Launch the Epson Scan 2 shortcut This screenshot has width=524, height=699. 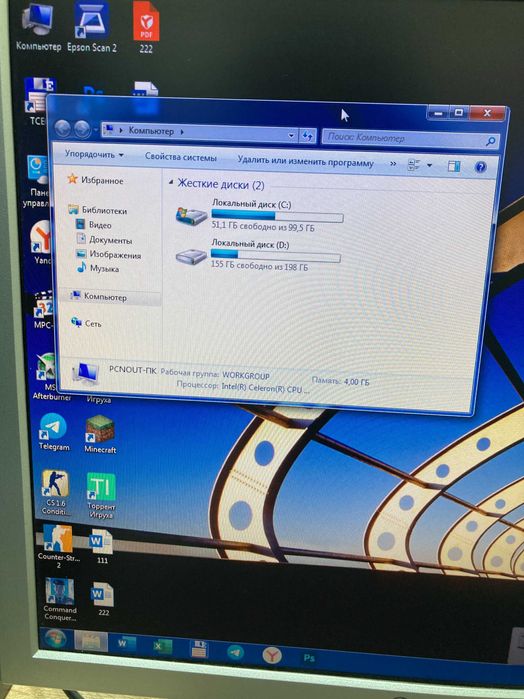tap(92, 28)
